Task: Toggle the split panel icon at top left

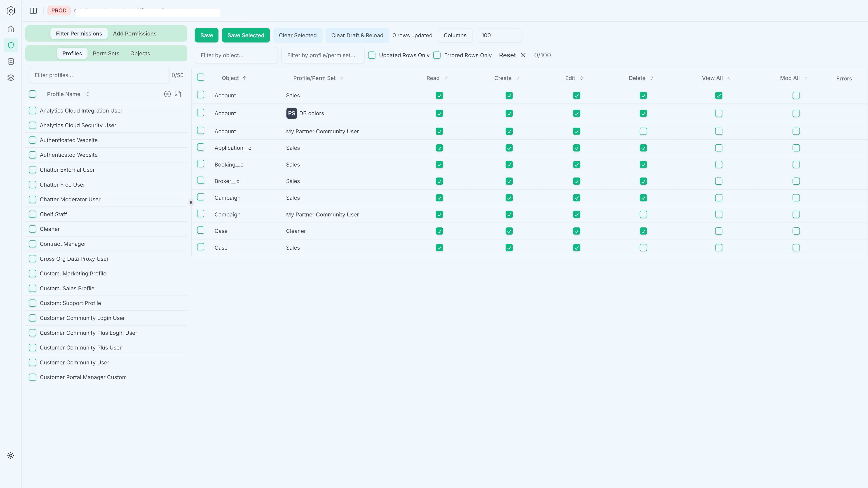Action: (x=34, y=10)
